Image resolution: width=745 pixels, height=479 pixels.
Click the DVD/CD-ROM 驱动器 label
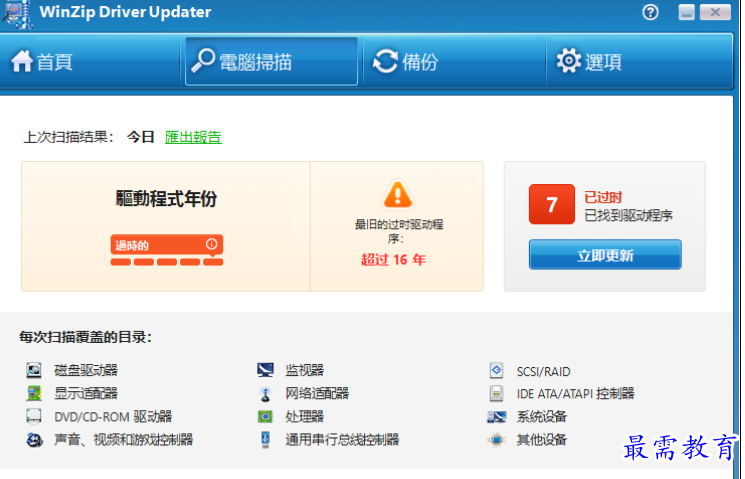[x=113, y=417]
